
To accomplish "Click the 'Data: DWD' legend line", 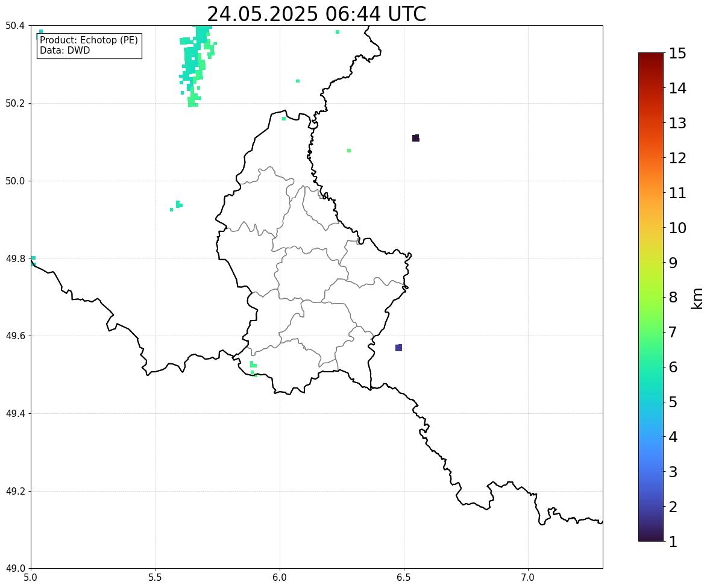I will point(64,50).
